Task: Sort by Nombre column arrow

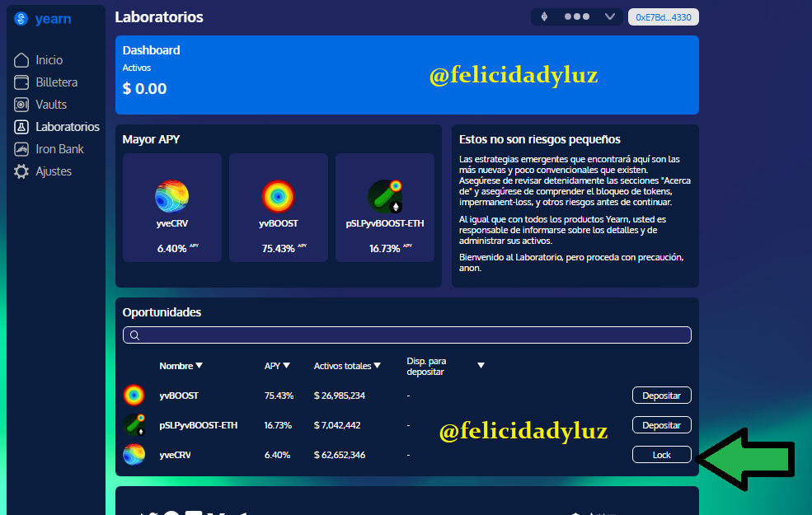Action: pos(199,365)
